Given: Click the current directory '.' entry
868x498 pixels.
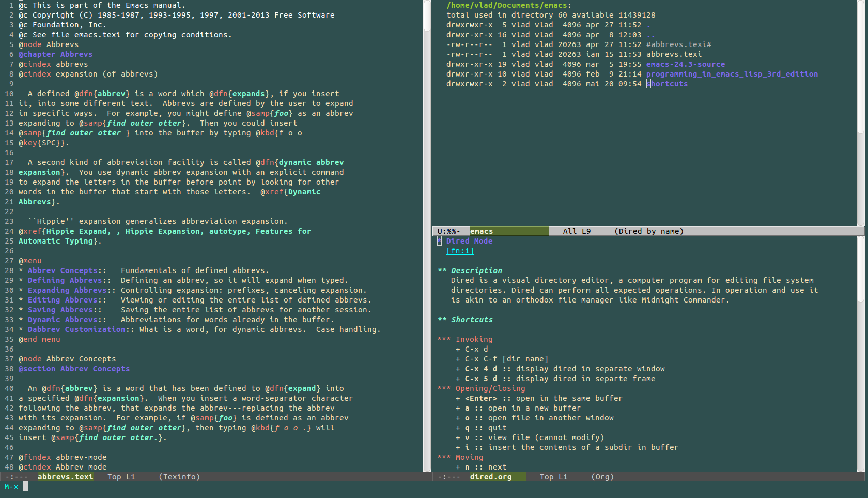Looking at the screenshot, I should 648,25.
